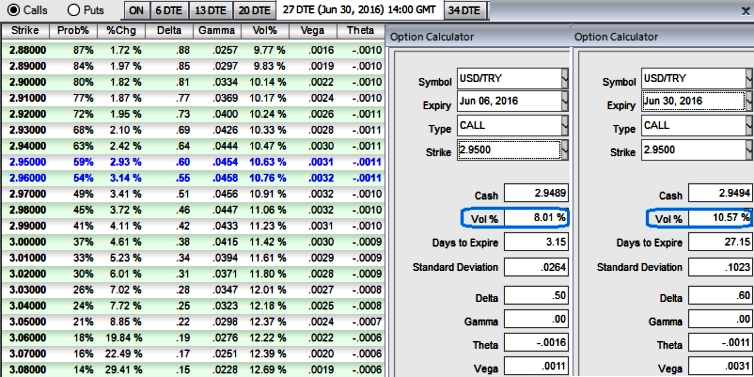
Task: Click Days to Expire field showing 27.15
Action: point(720,241)
